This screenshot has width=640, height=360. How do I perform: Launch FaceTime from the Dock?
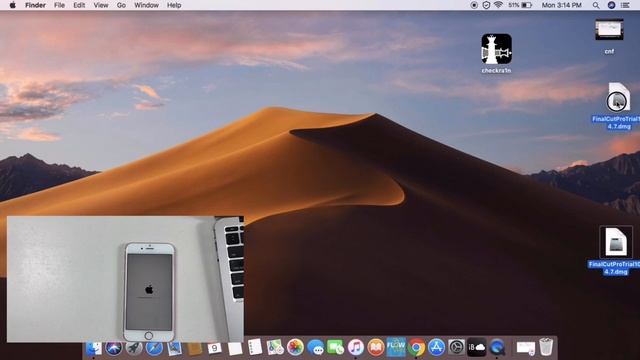pos(336,348)
